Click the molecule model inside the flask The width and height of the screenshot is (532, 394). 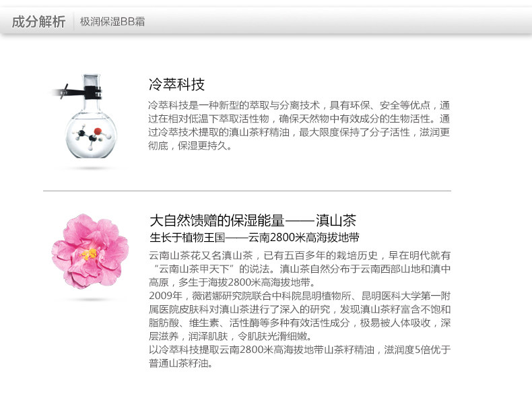(x=92, y=136)
